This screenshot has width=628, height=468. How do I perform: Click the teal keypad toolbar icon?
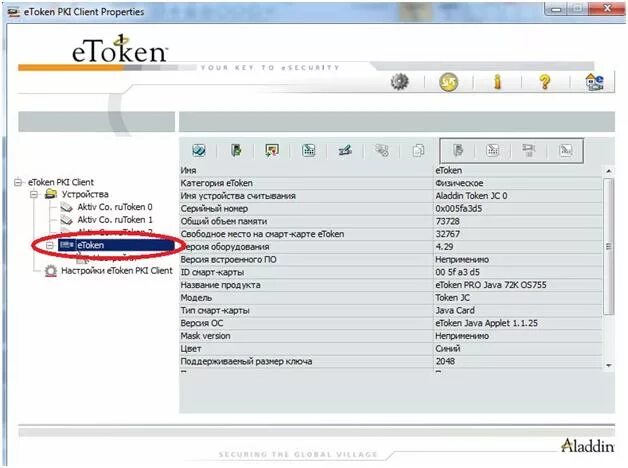pyautogui.click(x=309, y=151)
